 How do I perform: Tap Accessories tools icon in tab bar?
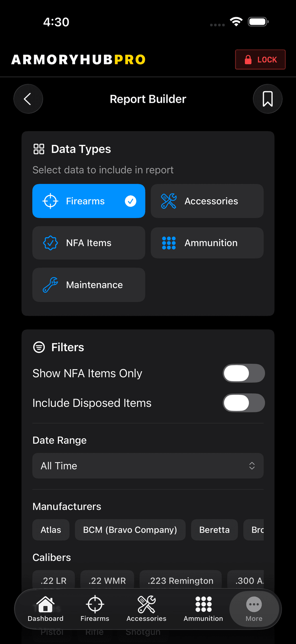pyautogui.click(x=146, y=605)
